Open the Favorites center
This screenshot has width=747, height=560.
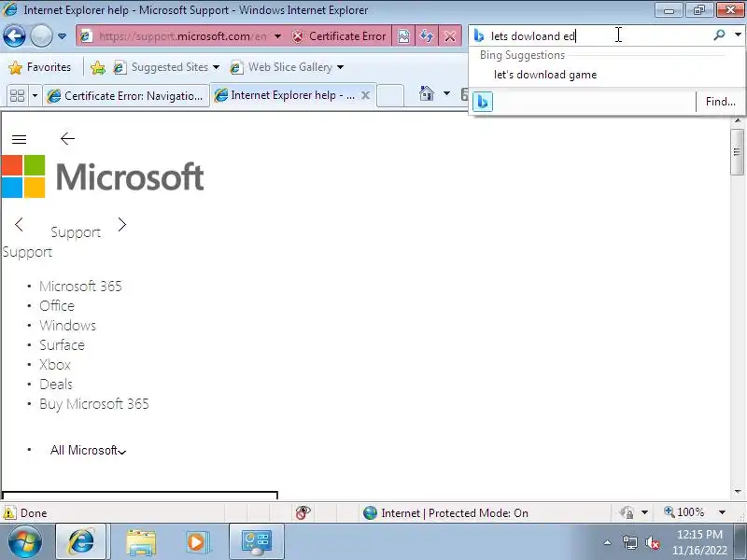40,67
